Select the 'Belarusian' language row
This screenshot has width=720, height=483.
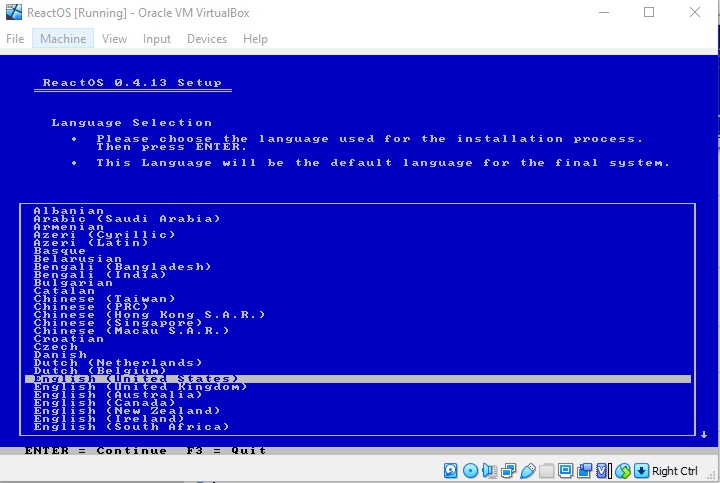(x=358, y=259)
